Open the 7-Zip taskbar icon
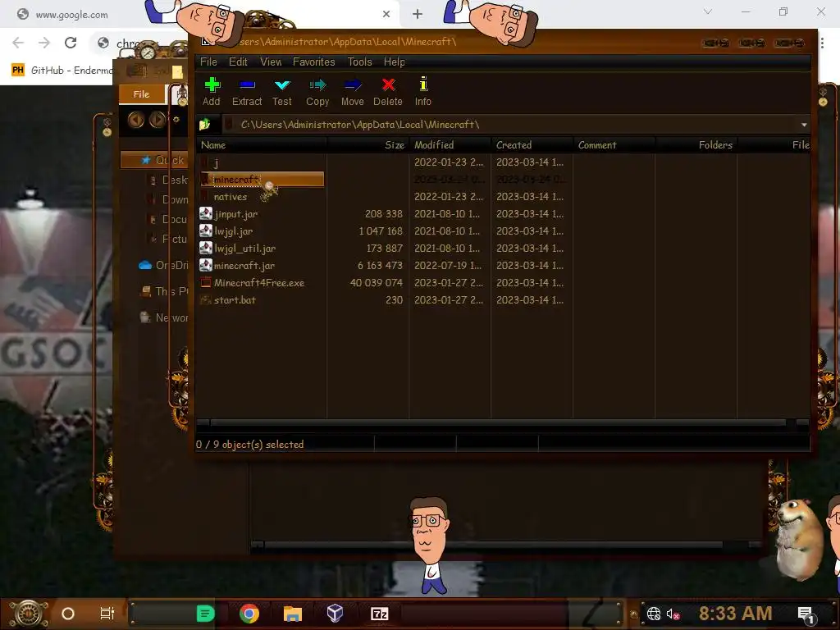Viewport: 840px width, 630px height. coord(379,614)
